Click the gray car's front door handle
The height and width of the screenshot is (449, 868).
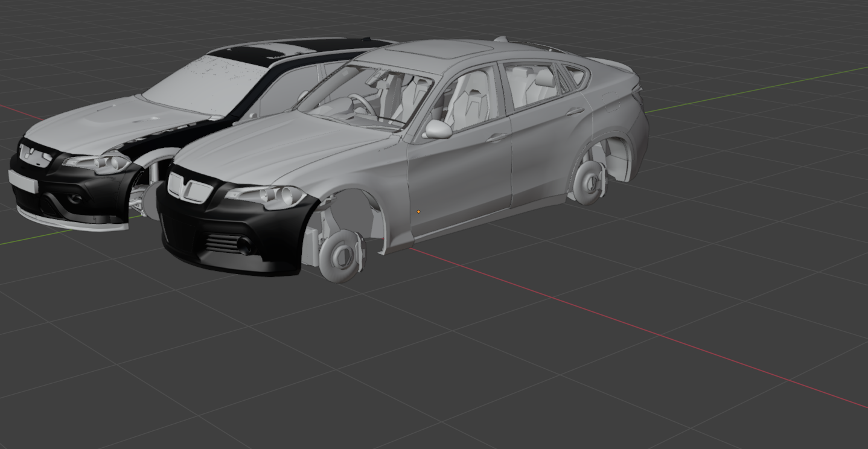click(x=496, y=138)
